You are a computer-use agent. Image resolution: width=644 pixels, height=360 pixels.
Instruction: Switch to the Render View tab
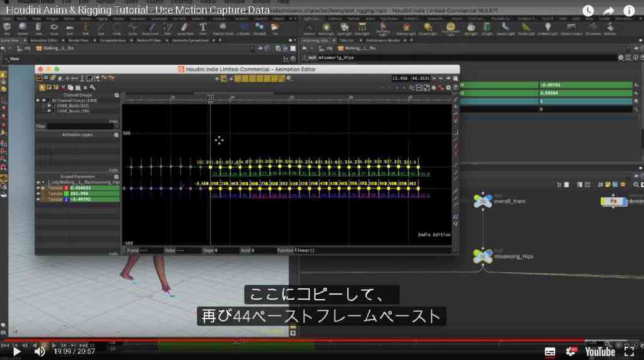tap(78, 40)
